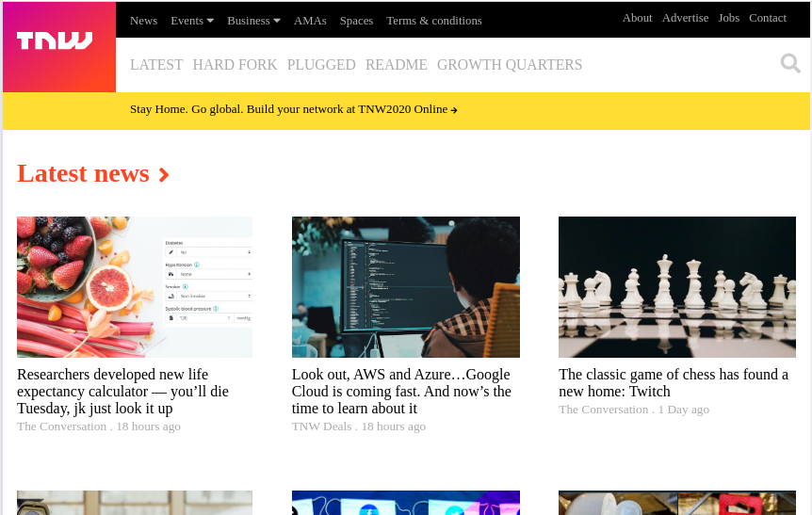The width and height of the screenshot is (812, 515).
Task: Expand the Business dropdown menu
Action: tap(253, 21)
